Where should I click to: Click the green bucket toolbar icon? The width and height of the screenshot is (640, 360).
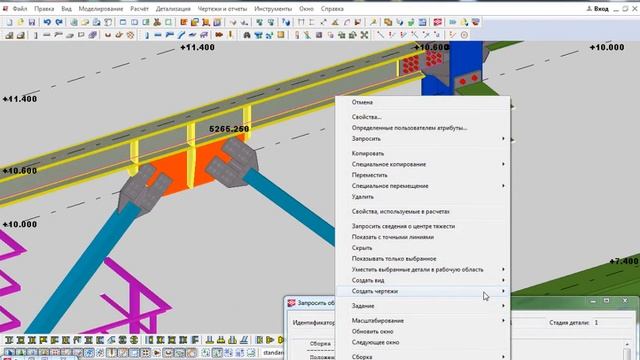[x=411, y=22]
